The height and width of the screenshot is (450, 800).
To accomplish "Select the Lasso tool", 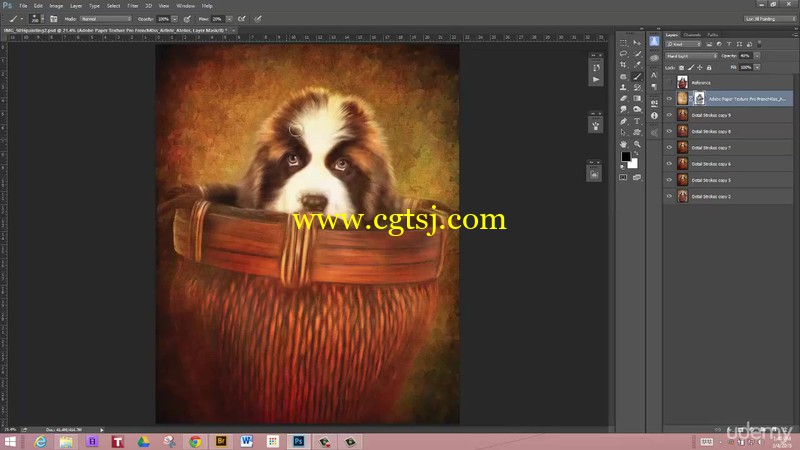I will click(623, 54).
